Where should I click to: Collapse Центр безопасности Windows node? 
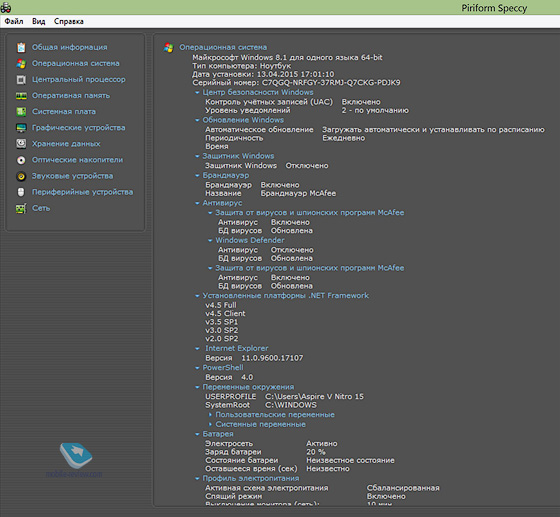(x=197, y=92)
